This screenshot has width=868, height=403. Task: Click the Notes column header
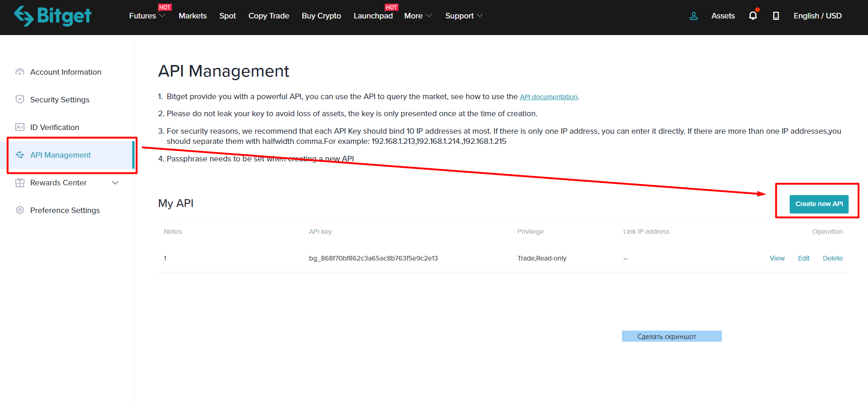(x=173, y=231)
